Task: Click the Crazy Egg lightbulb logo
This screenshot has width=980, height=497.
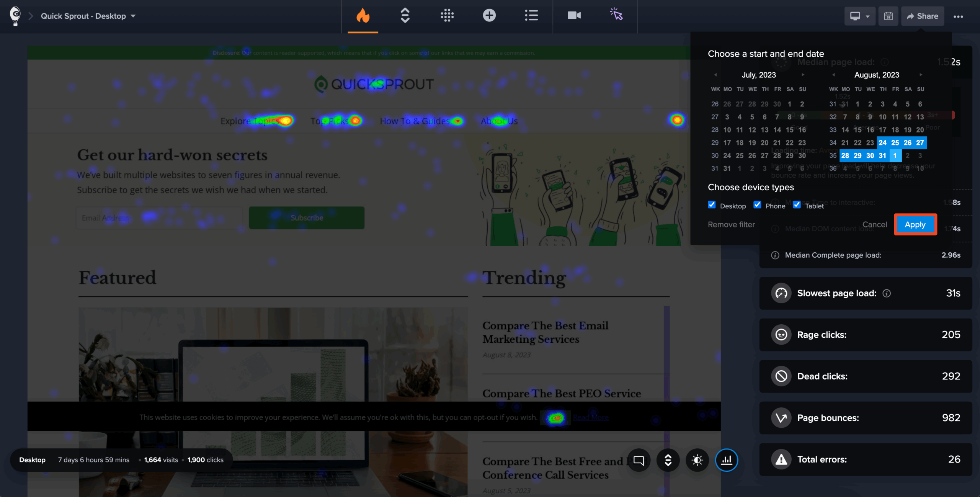Action: tap(15, 16)
